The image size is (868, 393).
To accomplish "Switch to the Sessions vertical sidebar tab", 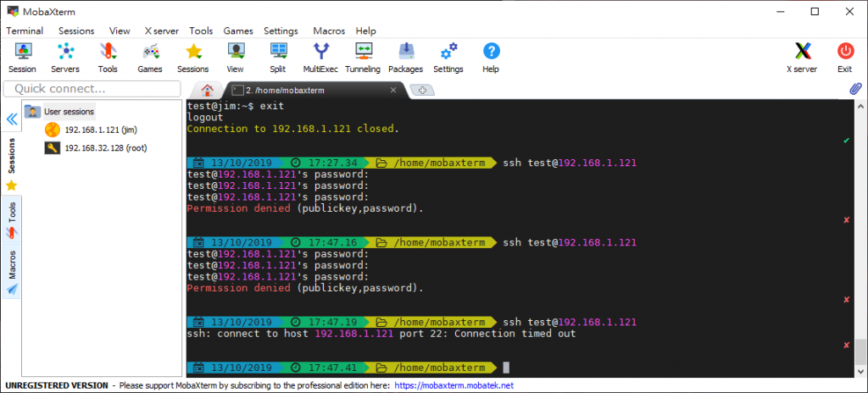I will [11, 163].
